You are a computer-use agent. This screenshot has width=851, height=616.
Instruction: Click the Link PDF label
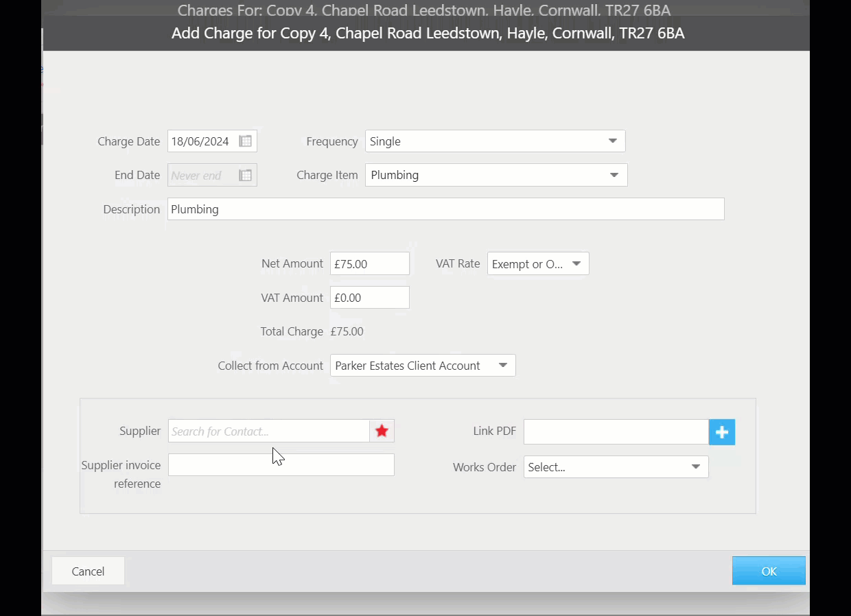[494, 431]
